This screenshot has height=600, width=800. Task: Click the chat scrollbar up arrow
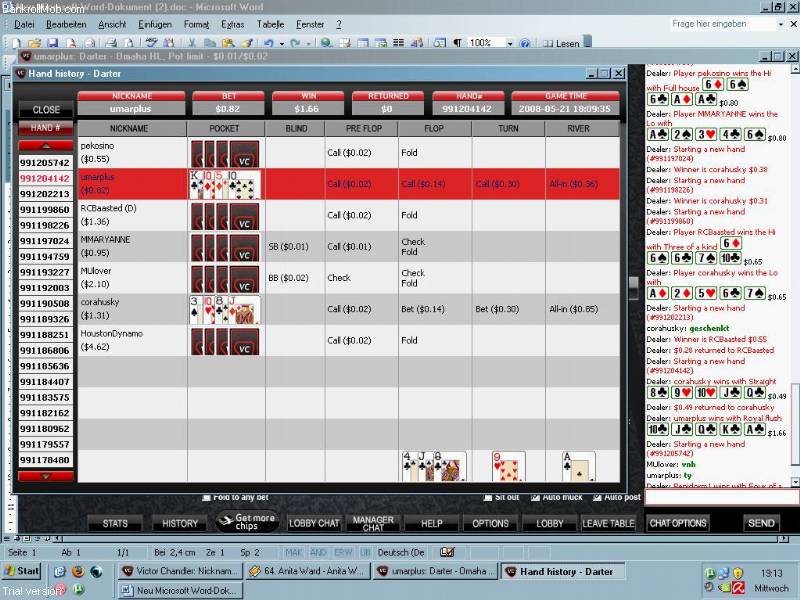tap(795, 69)
